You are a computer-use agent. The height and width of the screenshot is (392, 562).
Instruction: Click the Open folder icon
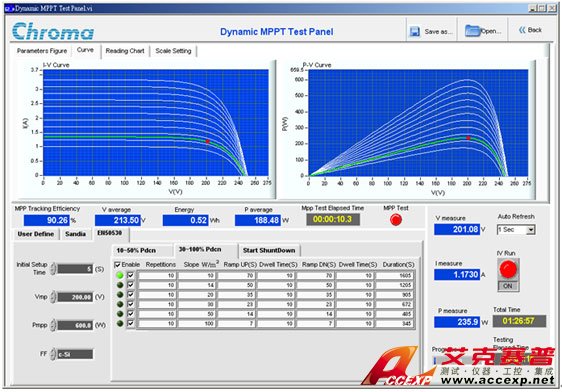click(472, 31)
